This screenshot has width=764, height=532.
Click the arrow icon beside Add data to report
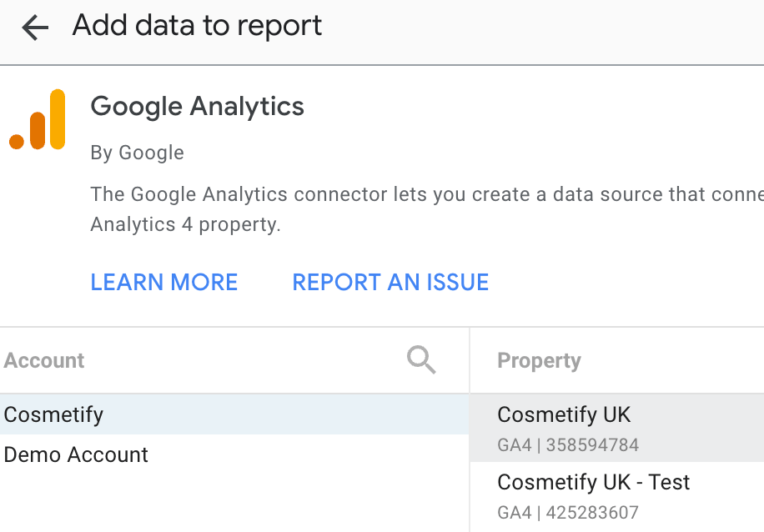point(33,27)
